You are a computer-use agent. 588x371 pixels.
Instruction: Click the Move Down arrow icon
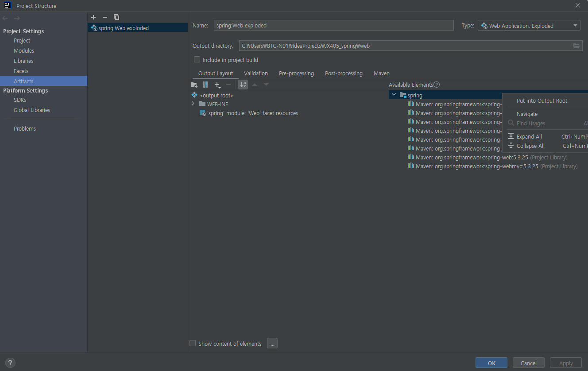(x=266, y=85)
